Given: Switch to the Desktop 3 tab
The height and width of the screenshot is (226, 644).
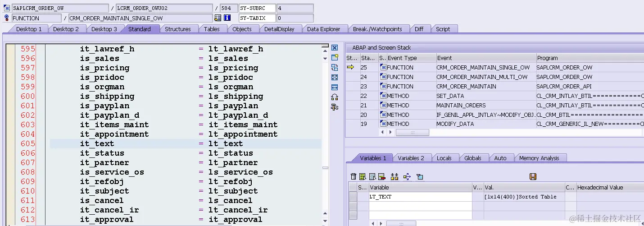Looking at the screenshot, I should (104, 29).
